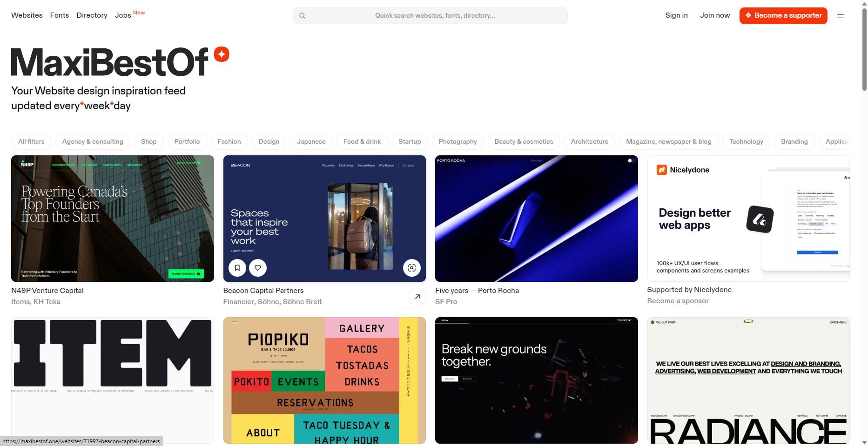Click the red star badge beside MaxiBestOf
Image resolution: width=868 pixels, height=446 pixels.
[x=222, y=54]
